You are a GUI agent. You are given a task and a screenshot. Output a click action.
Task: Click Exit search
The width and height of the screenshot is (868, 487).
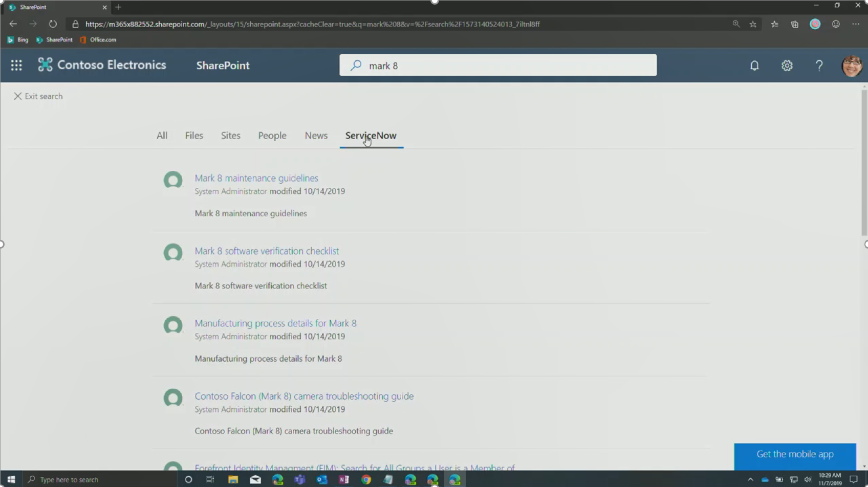point(38,96)
